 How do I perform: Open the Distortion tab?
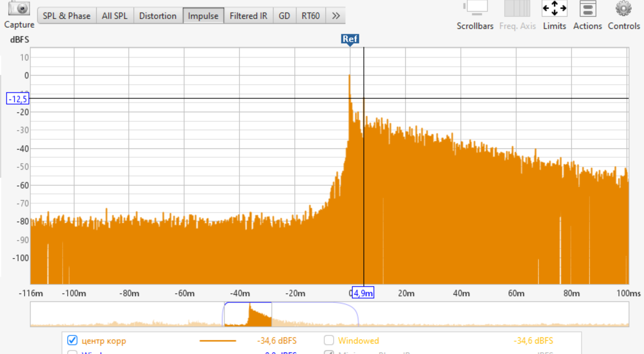click(158, 16)
